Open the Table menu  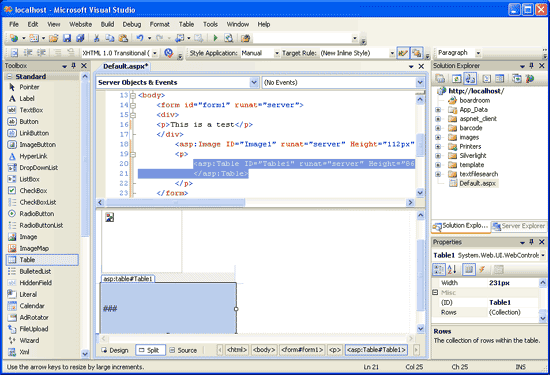(186, 24)
